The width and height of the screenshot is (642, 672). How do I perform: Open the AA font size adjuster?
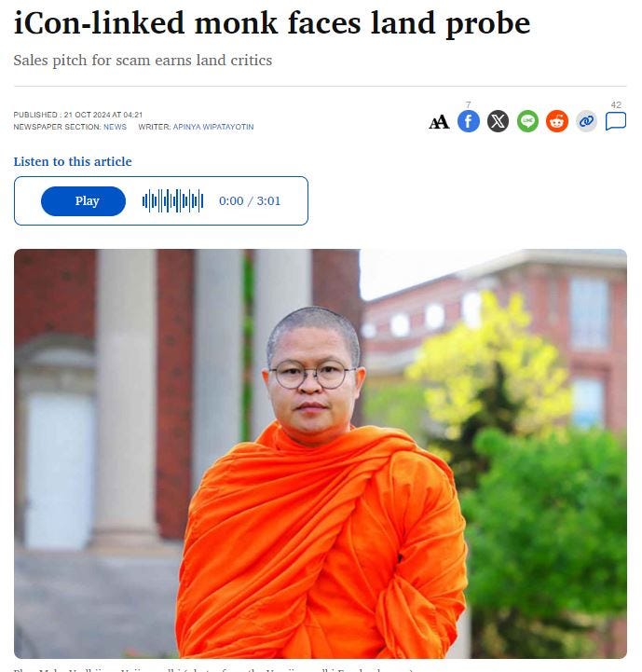coord(439,122)
